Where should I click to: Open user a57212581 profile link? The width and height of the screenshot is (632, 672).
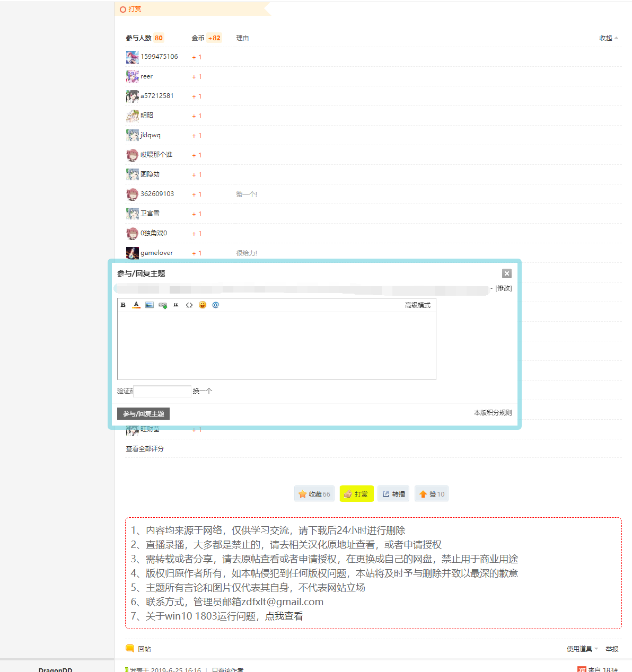[157, 96]
